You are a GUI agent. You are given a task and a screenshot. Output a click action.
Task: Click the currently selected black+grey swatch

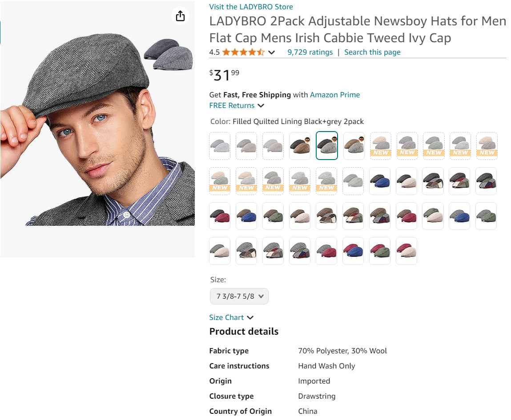[x=327, y=146]
